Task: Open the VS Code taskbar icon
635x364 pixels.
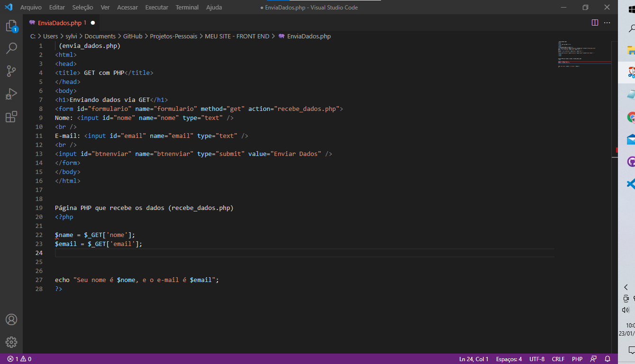Action: point(631,184)
